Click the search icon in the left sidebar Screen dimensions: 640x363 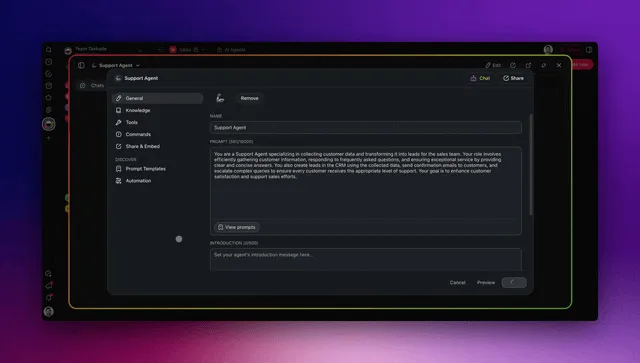tap(49, 50)
